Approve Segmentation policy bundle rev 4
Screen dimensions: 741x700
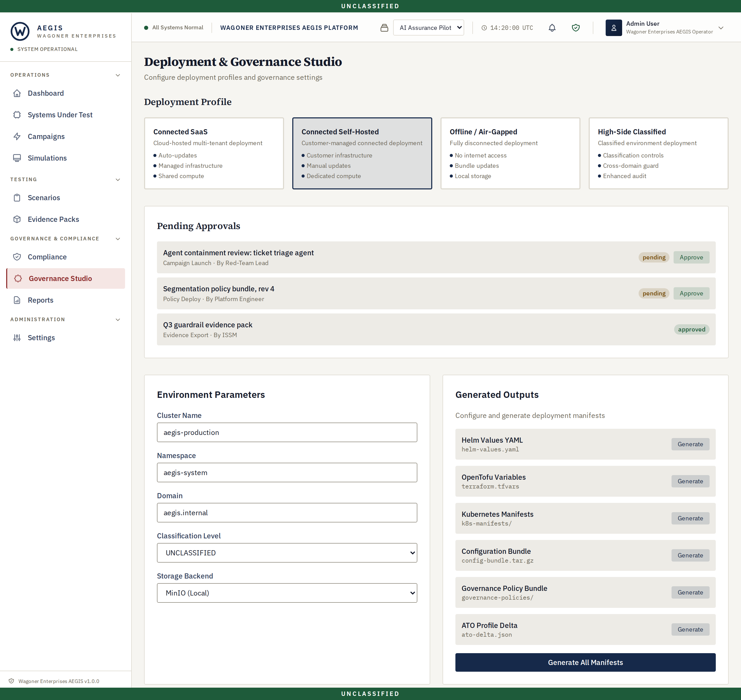[x=691, y=293]
